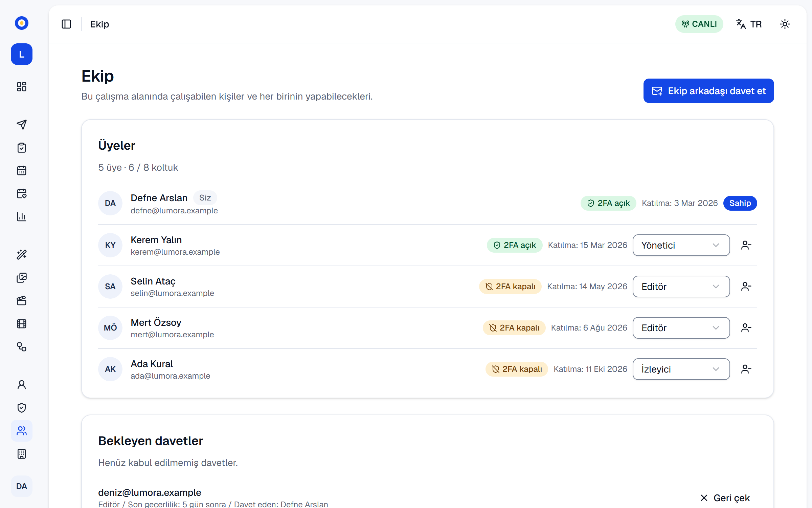Remove Selin Ataç from the team
The width and height of the screenshot is (812, 508).
(x=746, y=287)
